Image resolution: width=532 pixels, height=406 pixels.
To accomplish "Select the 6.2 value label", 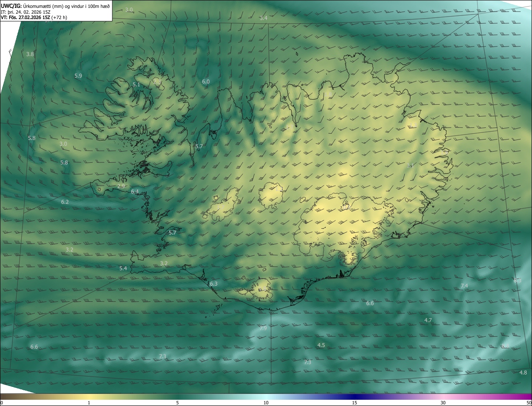I will click(65, 202).
